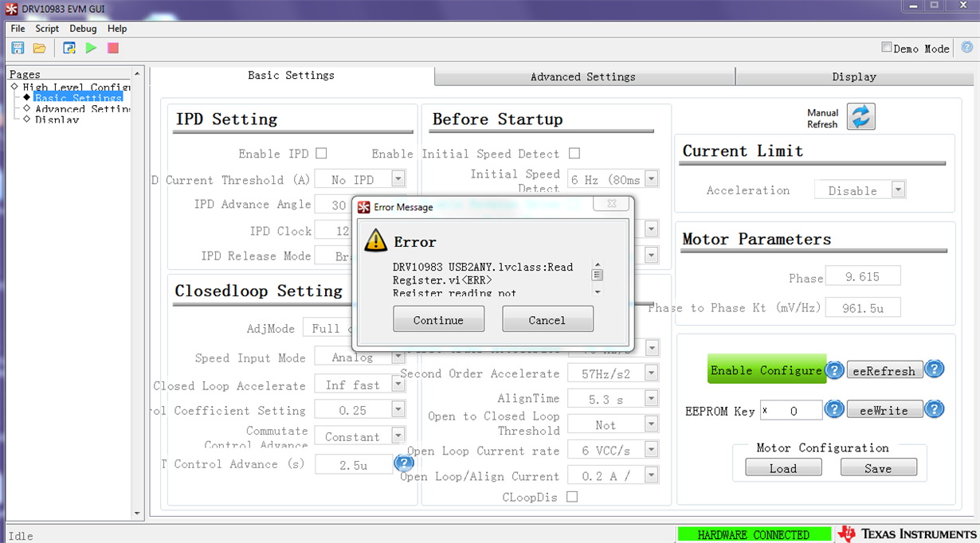Open Open to Closed Loop Threshold dropdown
Image resolution: width=980 pixels, height=543 pixels.
tap(651, 424)
